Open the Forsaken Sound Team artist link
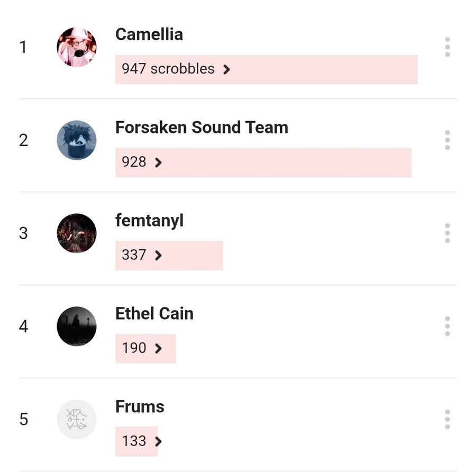 coord(202,128)
